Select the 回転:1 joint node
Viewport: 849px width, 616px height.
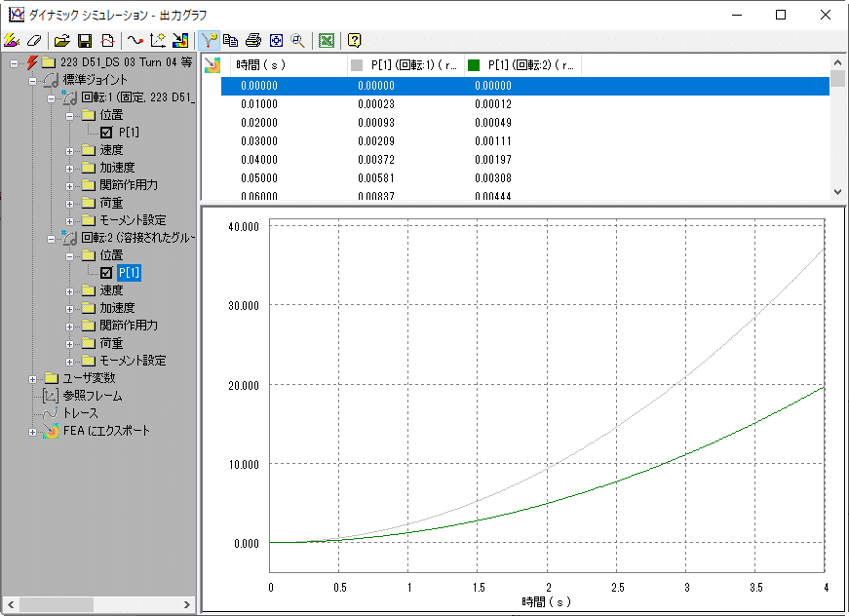(138, 97)
